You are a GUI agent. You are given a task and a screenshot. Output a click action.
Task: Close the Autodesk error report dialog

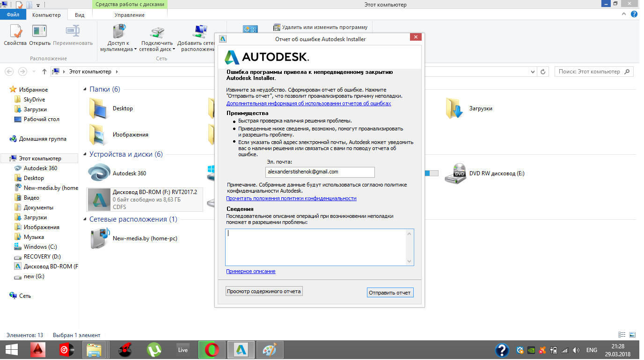[x=416, y=37]
